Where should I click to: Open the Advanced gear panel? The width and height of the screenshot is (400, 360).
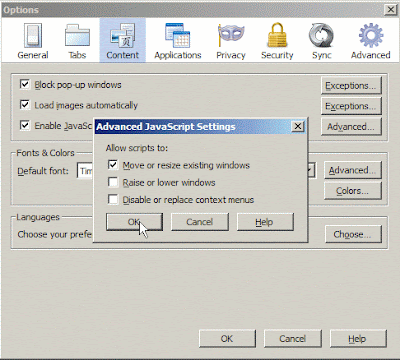370,41
